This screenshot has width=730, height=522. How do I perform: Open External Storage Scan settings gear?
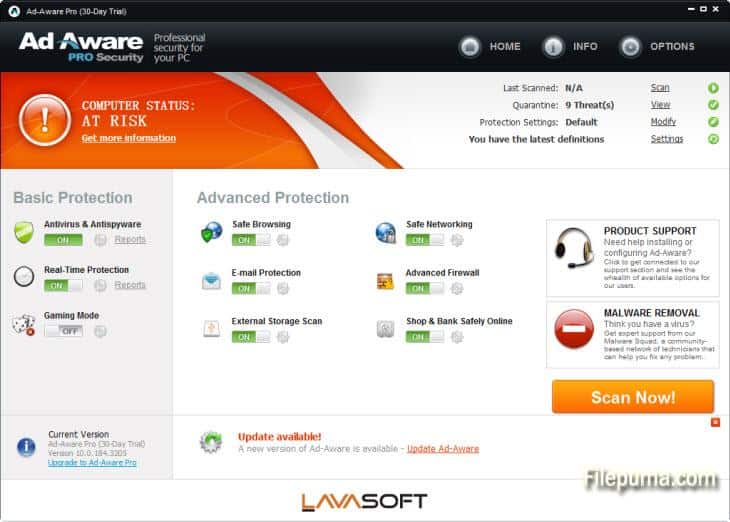[x=283, y=337]
